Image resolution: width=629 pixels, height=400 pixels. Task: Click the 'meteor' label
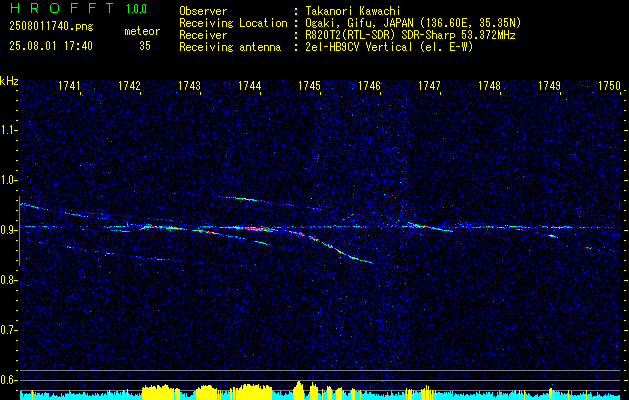[142, 31]
